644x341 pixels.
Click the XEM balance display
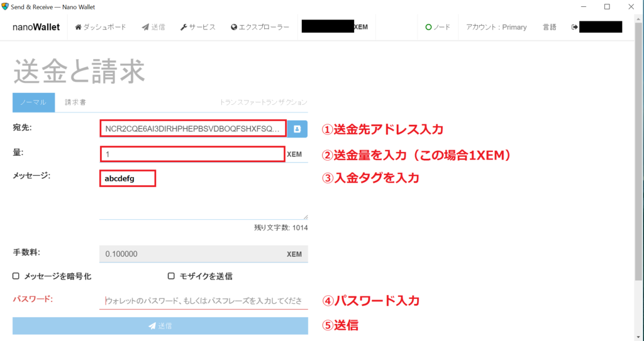click(335, 27)
